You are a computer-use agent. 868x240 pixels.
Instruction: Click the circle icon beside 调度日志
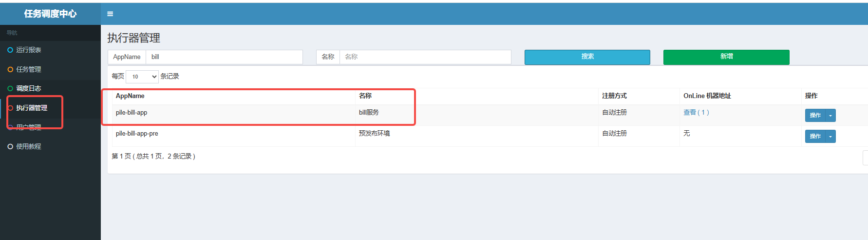click(x=10, y=88)
